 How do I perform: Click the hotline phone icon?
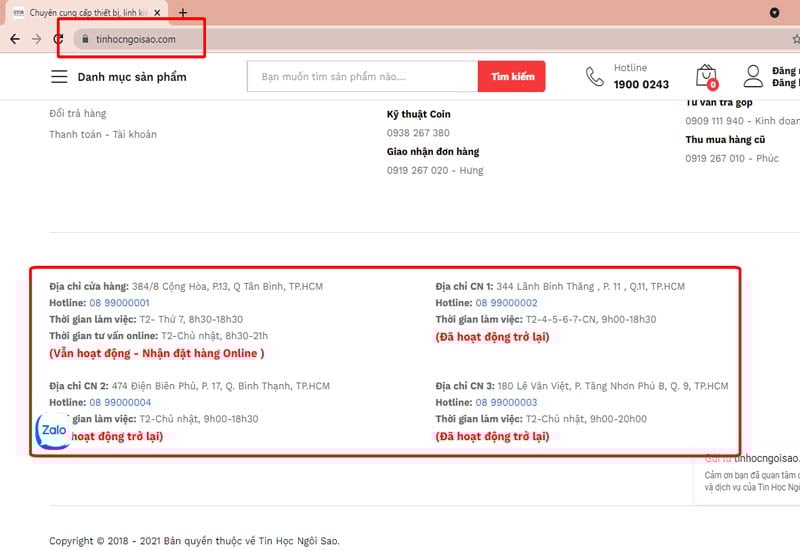coord(594,77)
